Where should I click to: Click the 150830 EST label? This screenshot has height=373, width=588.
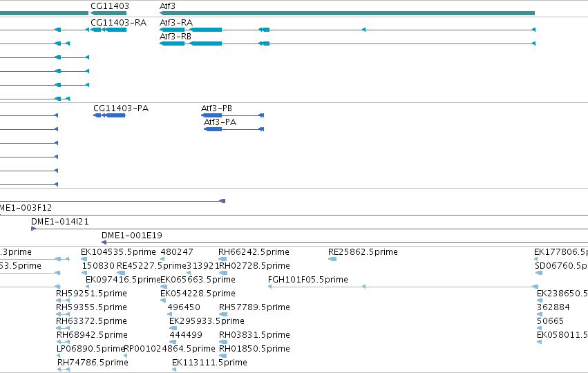point(98,266)
